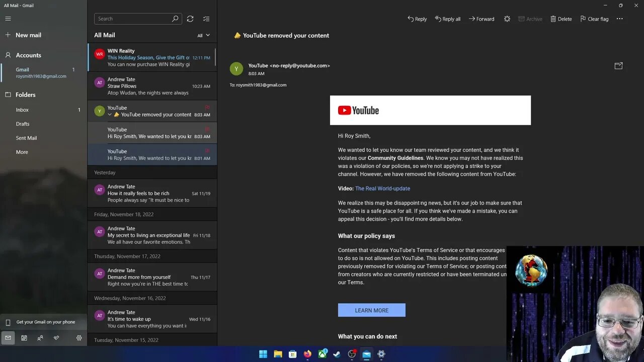Select the Gmail account roysmith1983@gmail.com
The width and height of the screenshot is (644, 362).
[x=43, y=73]
